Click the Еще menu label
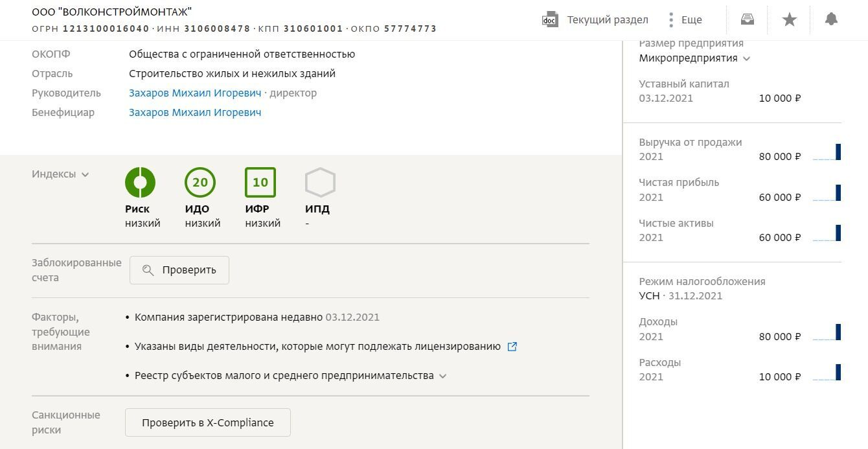Screen dimensions: 868x449 (692, 19)
